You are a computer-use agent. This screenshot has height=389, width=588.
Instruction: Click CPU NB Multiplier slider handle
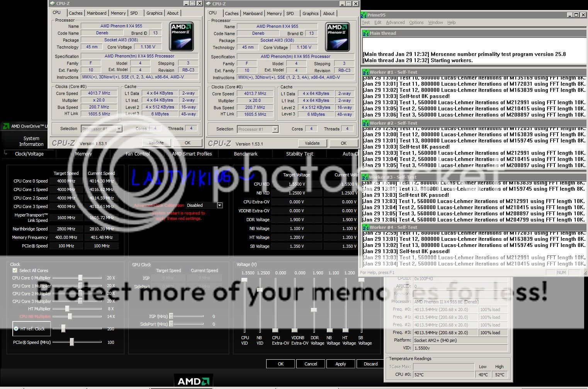point(70,316)
